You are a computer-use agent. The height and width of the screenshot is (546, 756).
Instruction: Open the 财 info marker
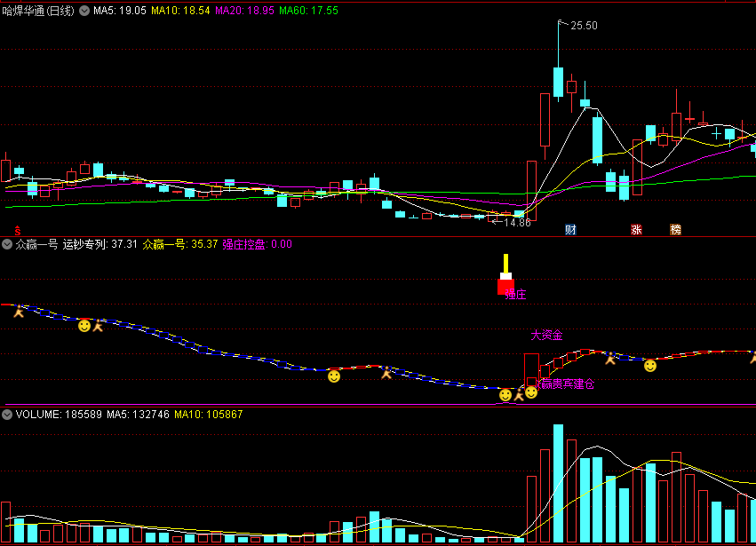tap(570, 229)
